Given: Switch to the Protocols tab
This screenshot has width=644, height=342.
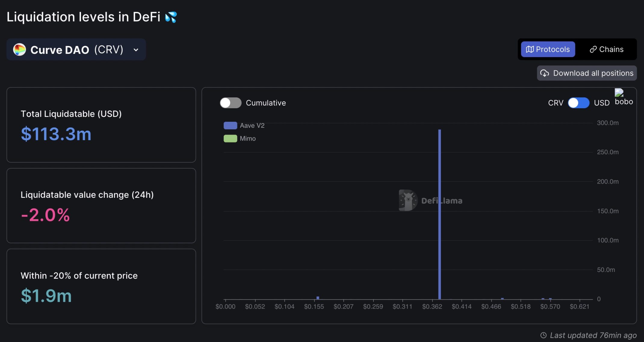Looking at the screenshot, I should point(548,49).
